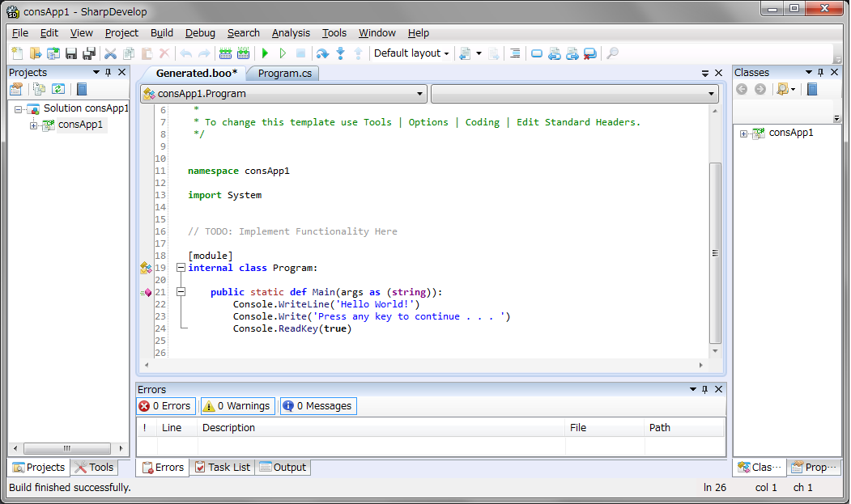Run the program with the green play button
Screen dimensions: 851x504
pyautogui.click(x=265, y=53)
